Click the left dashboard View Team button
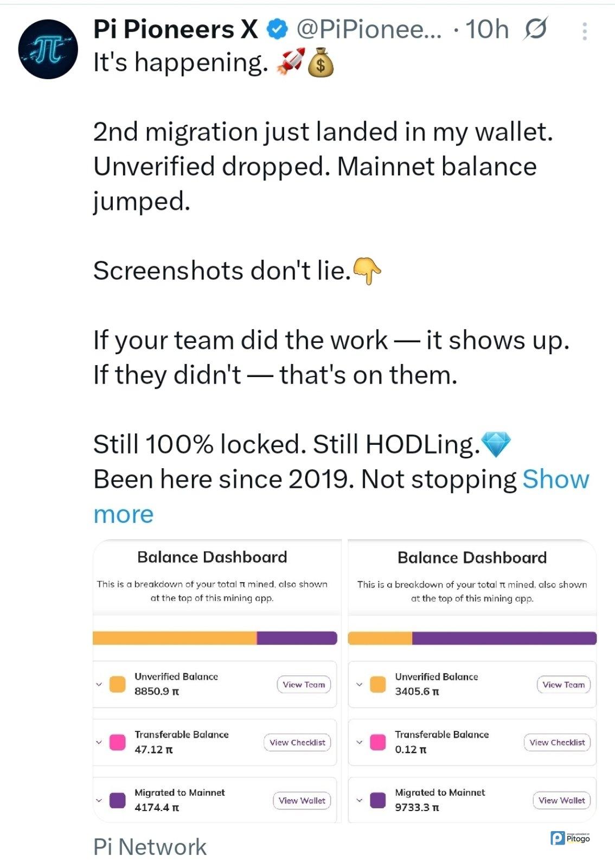Viewport: 615px width, 868px height. pos(304,685)
